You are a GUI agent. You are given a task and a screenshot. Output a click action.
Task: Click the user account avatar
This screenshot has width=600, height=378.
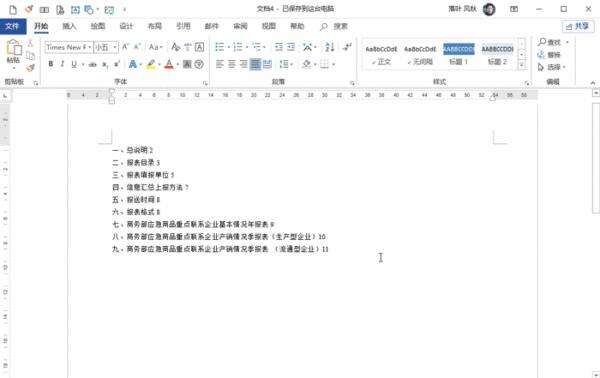point(489,9)
